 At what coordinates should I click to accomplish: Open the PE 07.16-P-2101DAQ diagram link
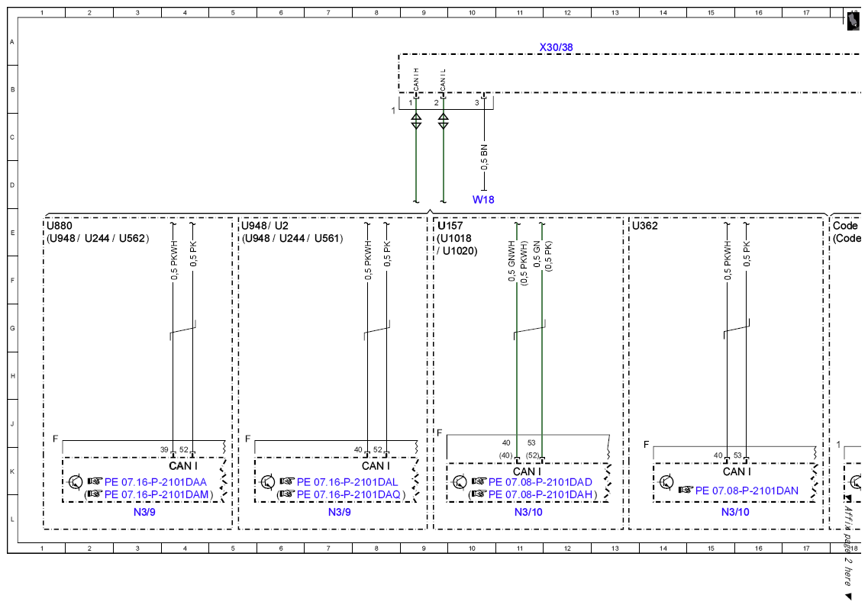point(349,494)
